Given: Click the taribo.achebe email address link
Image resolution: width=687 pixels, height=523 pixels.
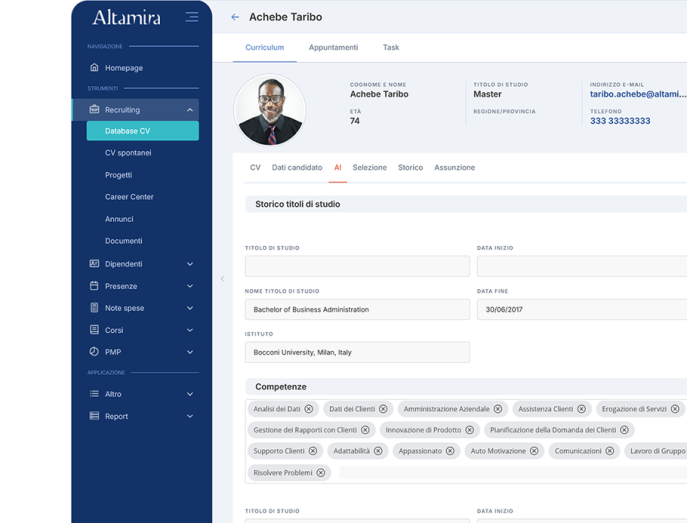Looking at the screenshot, I should click(x=638, y=94).
